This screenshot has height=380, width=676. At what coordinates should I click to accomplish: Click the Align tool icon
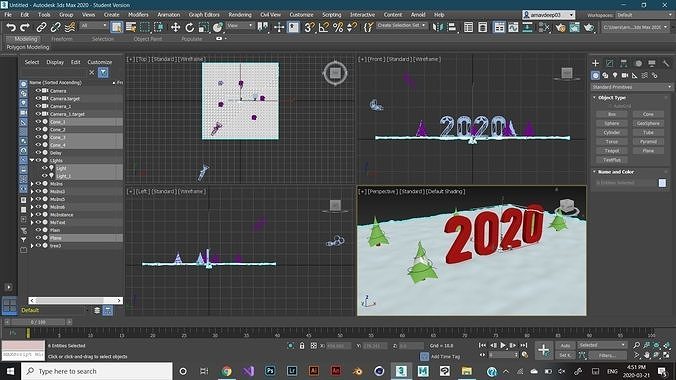pos(452,27)
